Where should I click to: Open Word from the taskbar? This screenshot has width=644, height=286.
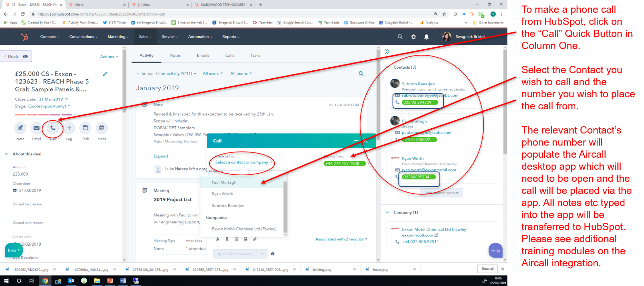(x=123, y=281)
